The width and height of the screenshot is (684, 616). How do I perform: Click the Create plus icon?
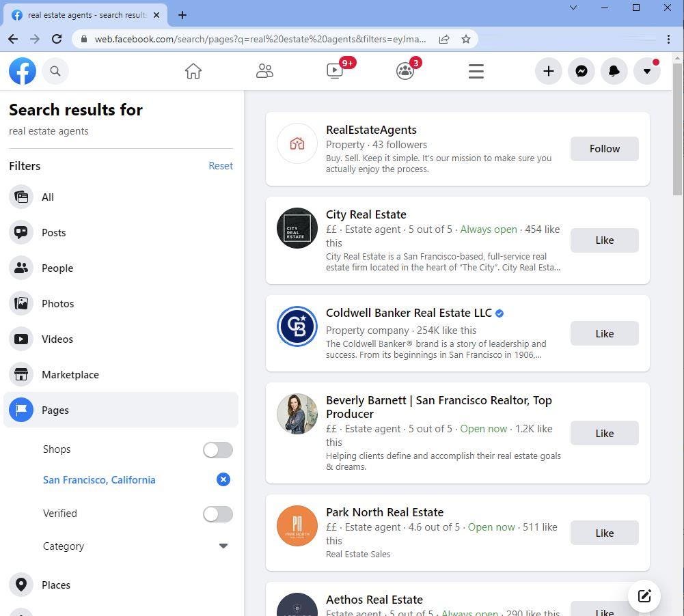(x=548, y=71)
